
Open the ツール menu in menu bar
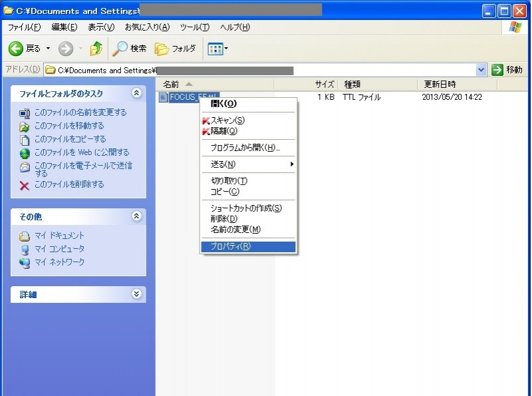194,27
